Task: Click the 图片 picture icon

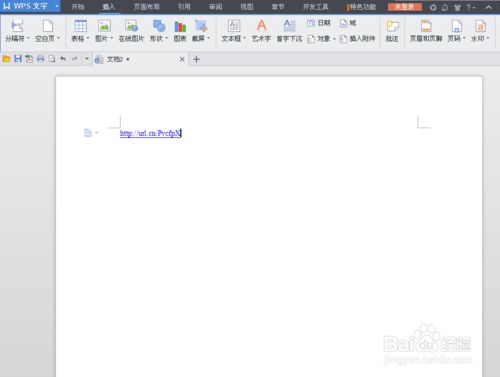Action: coord(104,26)
